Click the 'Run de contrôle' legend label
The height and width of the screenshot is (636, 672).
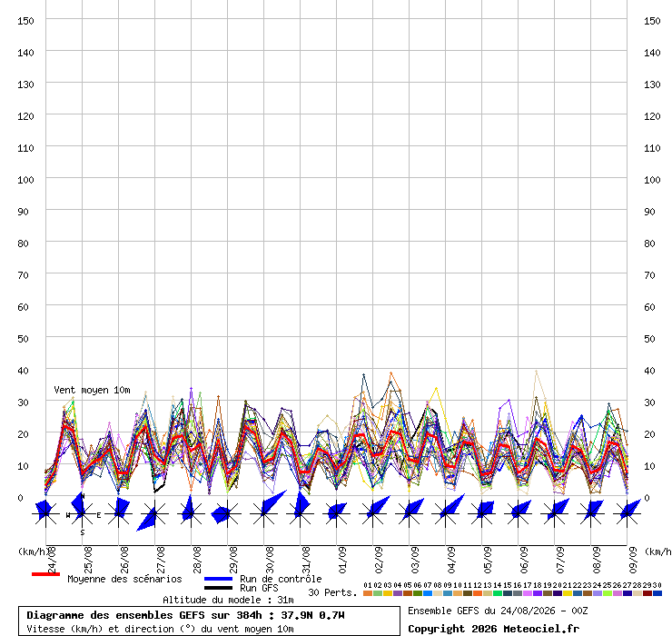point(281,579)
